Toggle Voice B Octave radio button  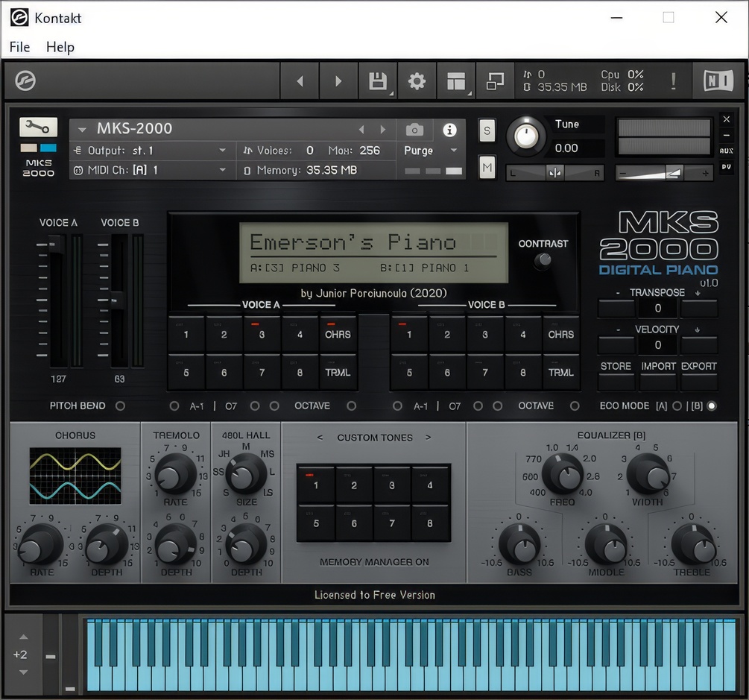575,406
